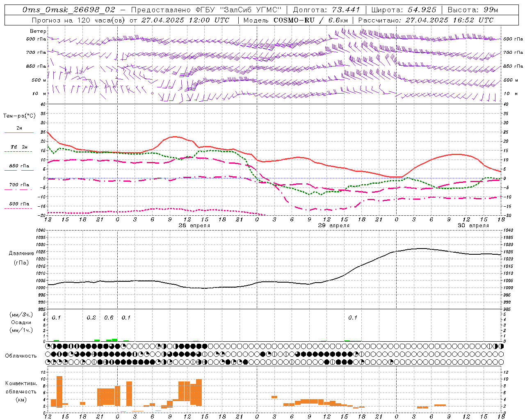Click the forecast start 27.04.2025 12:00 UTC
The image size is (525, 420).
(x=185, y=20)
